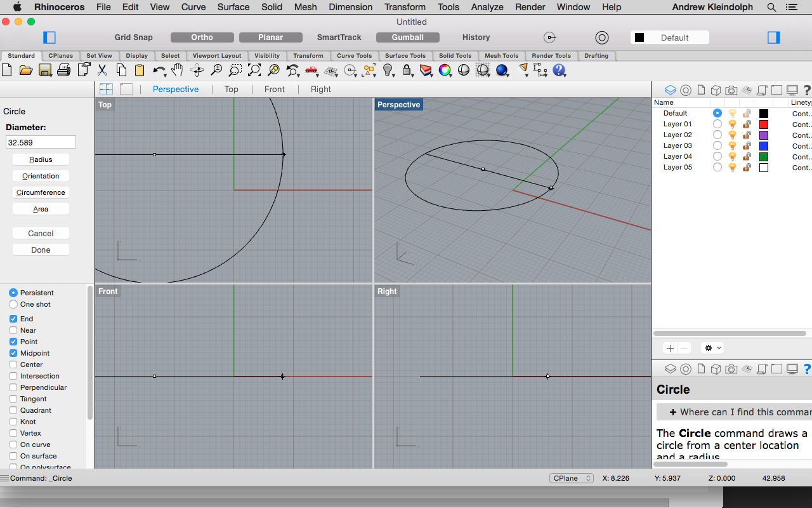Toggle the left sidebar icon
Screen dimensions: 812x508
pyautogui.click(x=49, y=37)
